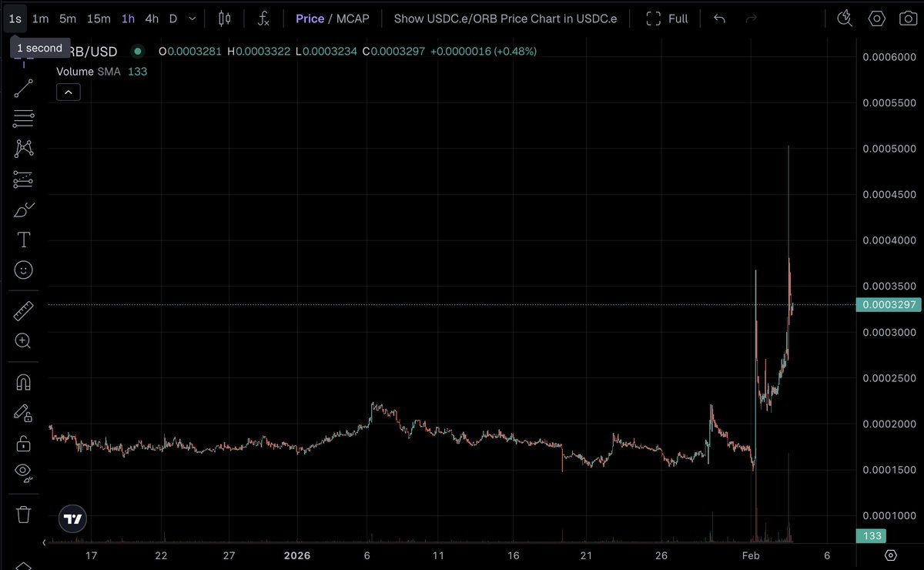Click the current price label 0.0003297
Image resolution: width=924 pixels, height=570 pixels.
coord(889,305)
